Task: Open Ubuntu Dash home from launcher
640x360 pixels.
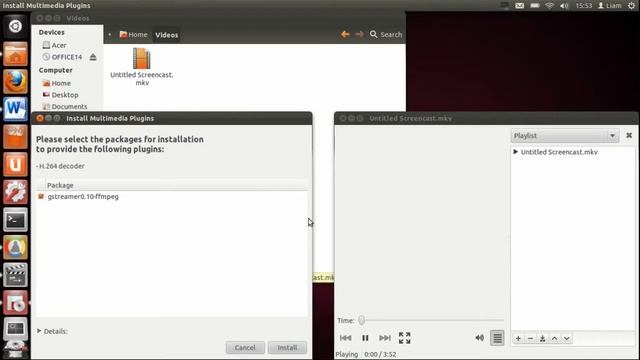Action: click(x=15, y=26)
